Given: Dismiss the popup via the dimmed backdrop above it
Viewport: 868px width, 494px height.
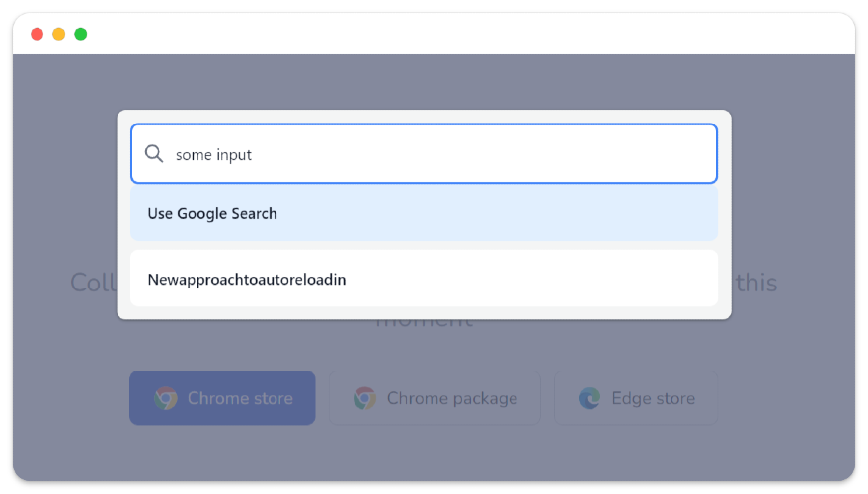Looking at the screenshot, I should coord(424,82).
